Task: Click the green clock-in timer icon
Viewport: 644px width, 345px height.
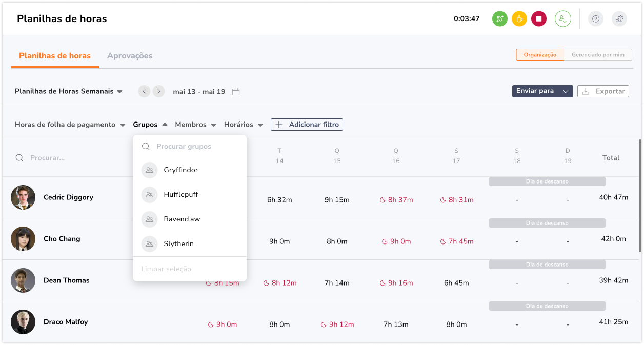Action: 499,19
